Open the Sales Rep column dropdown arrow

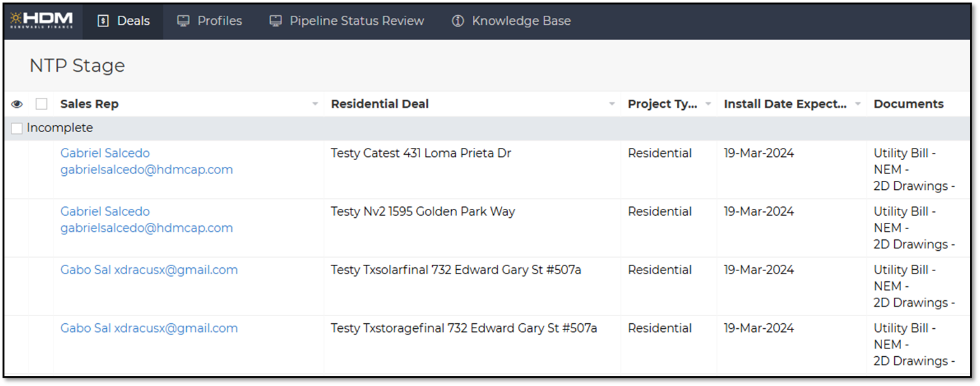tap(315, 104)
